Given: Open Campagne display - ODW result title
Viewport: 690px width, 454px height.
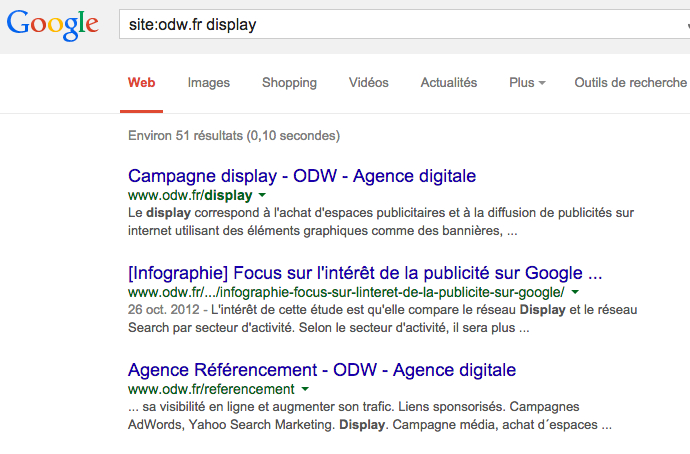Looking at the screenshot, I should [302, 176].
